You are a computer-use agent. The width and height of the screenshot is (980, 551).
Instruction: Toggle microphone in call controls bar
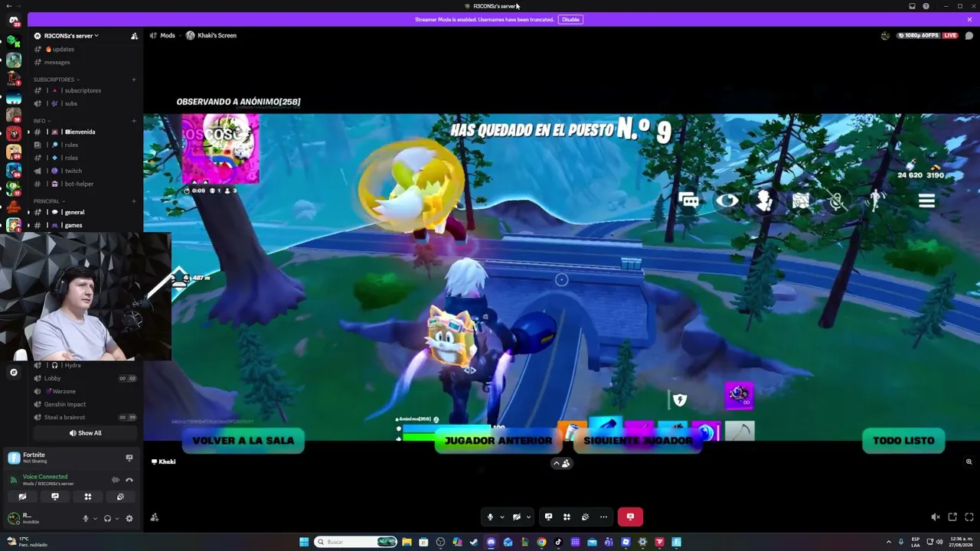pyautogui.click(x=490, y=517)
